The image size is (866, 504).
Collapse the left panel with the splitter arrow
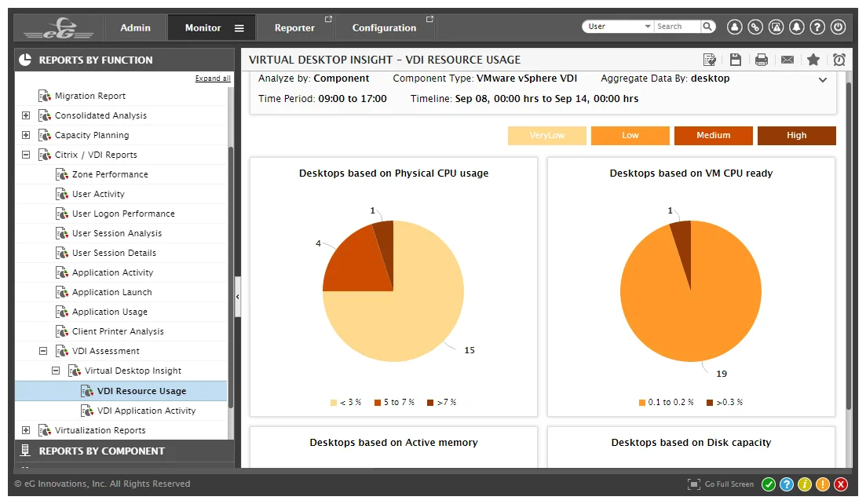point(237,297)
